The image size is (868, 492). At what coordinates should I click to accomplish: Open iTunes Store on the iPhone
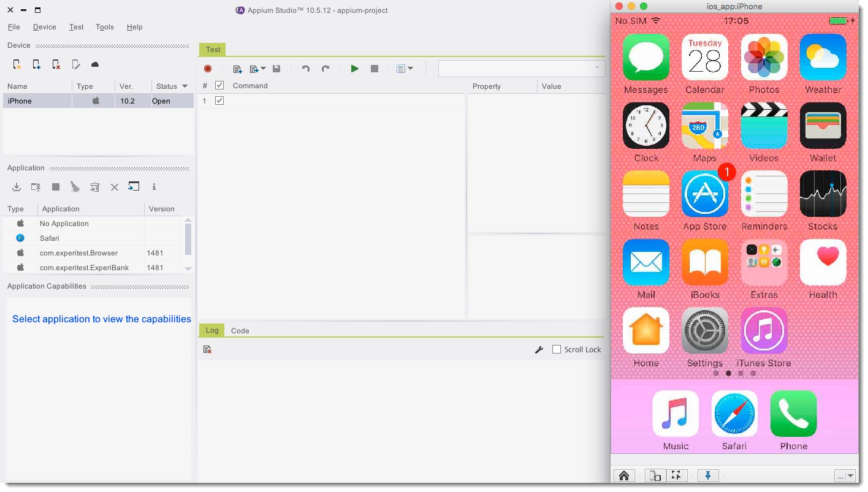[764, 331]
